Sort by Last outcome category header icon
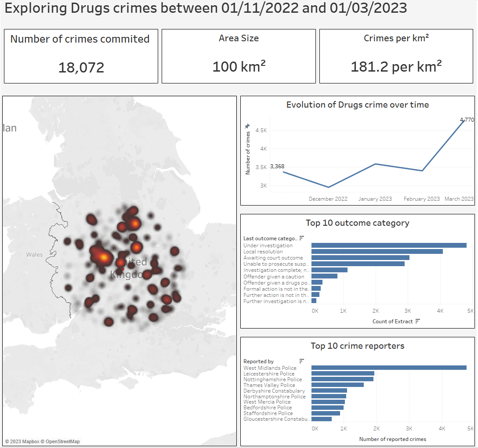The image size is (478, 448). tap(302, 238)
